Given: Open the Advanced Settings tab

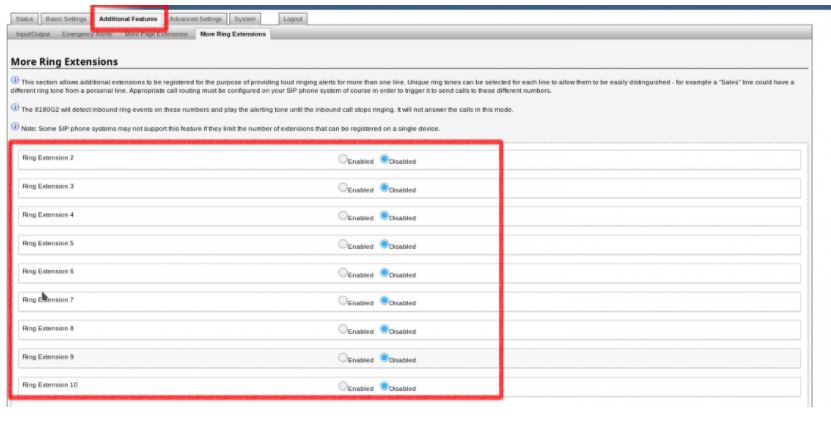Looking at the screenshot, I should point(196,19).
